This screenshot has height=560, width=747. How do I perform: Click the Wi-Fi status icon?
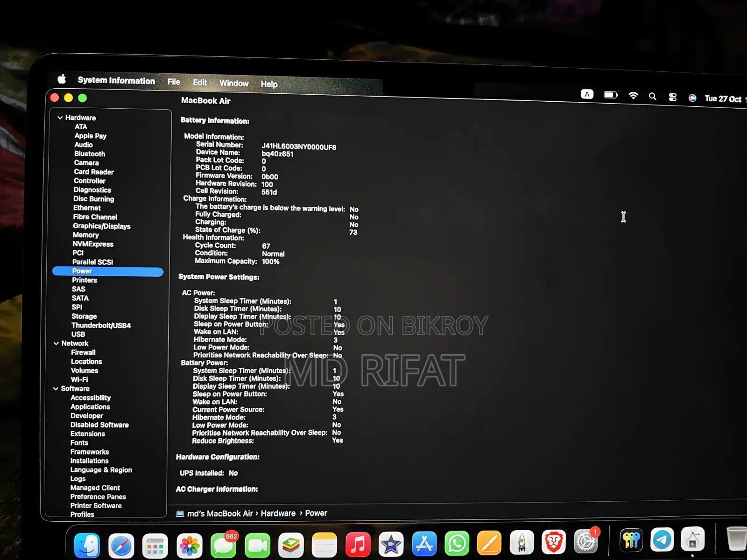click(x=633, y=96)
